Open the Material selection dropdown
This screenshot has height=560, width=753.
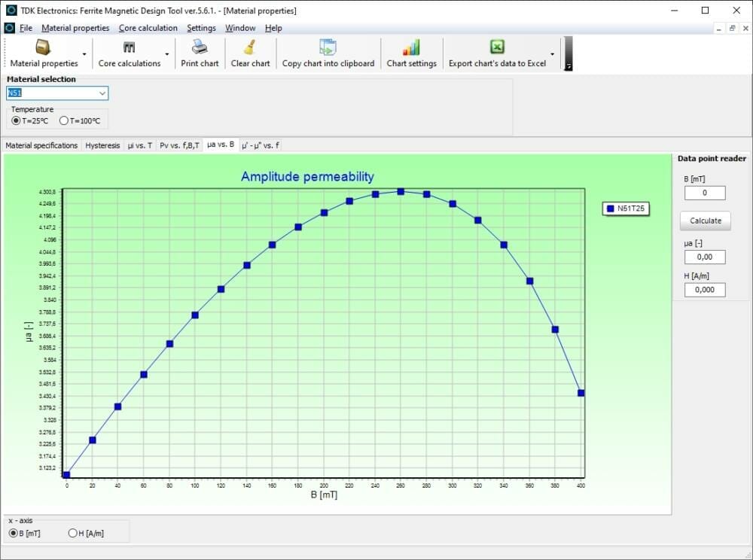pos(102,93)
